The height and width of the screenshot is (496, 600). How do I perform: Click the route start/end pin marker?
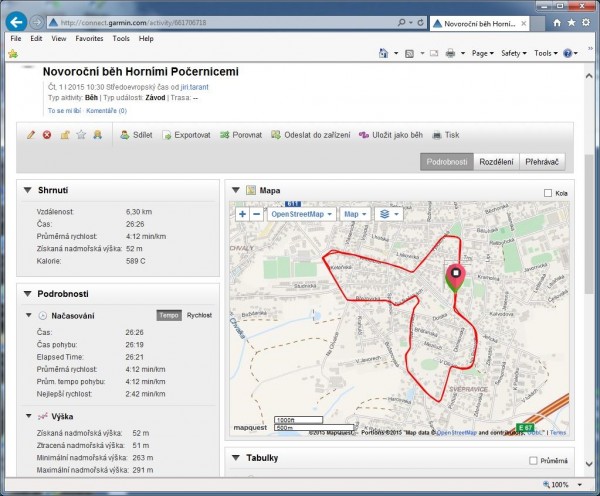pos(455,278)
